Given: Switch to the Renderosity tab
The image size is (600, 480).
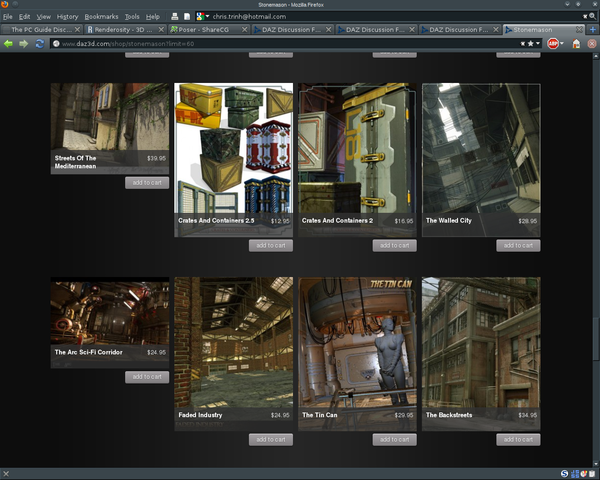Looking at the screenshot, I should pos(120,30).
